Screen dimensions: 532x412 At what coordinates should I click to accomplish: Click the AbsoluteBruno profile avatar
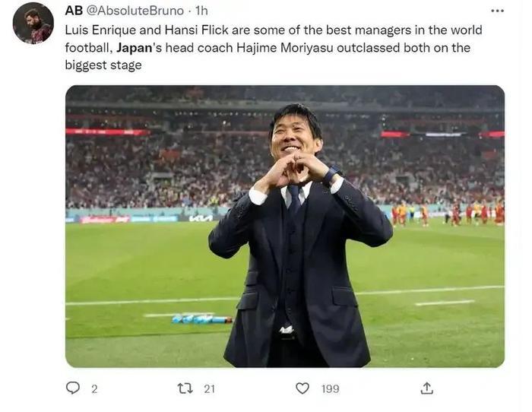pyautogui.click(x=33, y=23)
